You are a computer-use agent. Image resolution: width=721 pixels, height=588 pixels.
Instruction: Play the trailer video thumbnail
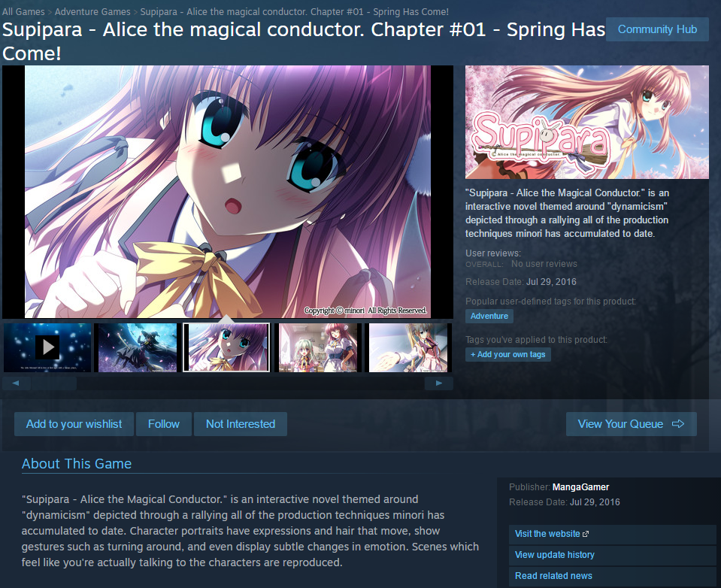47,347
